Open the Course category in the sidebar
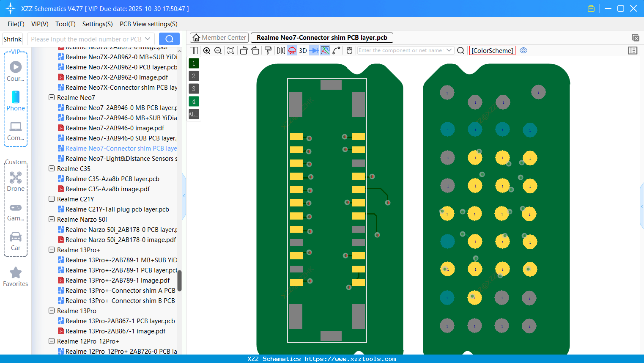The image size is (644, 363). pos(16,71)
